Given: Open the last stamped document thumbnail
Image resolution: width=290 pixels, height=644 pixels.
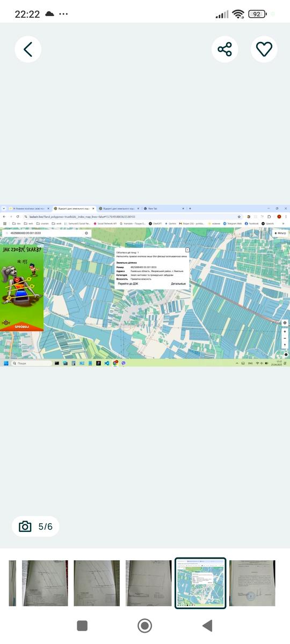Looking at the screenshot, I should point(252,583).
